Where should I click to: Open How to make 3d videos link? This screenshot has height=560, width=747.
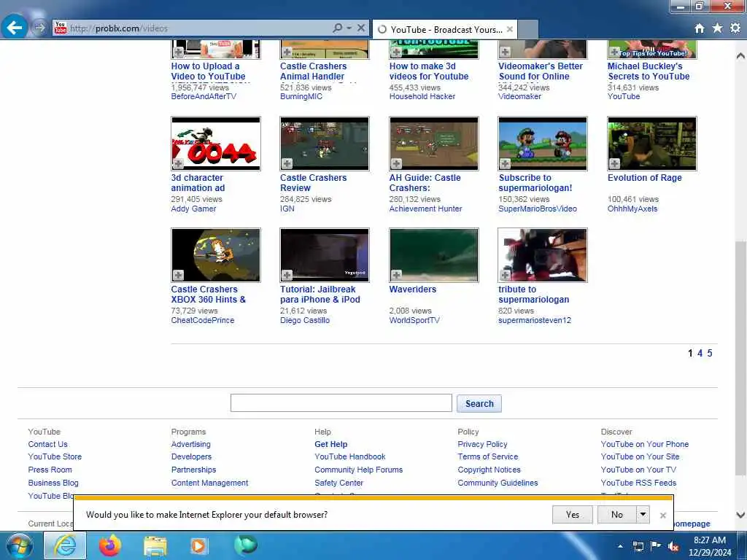click(x=429, y=71)
